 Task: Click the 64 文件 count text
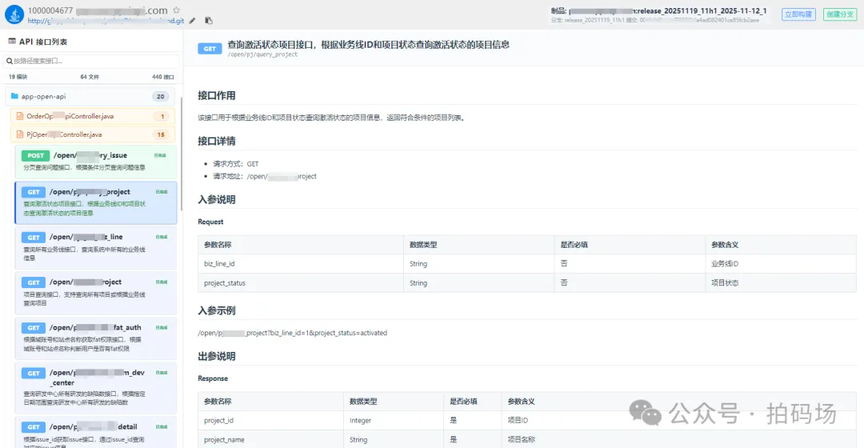click(x=89, y=77)
